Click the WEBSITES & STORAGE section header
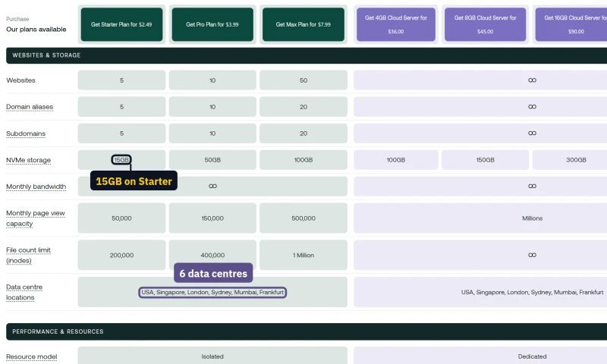The width and height of the screenshot is (607, 364). [307, 55]
